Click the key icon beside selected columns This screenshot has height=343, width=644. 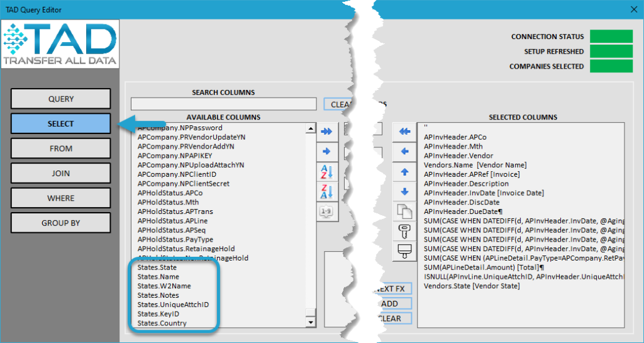[404, 232]
